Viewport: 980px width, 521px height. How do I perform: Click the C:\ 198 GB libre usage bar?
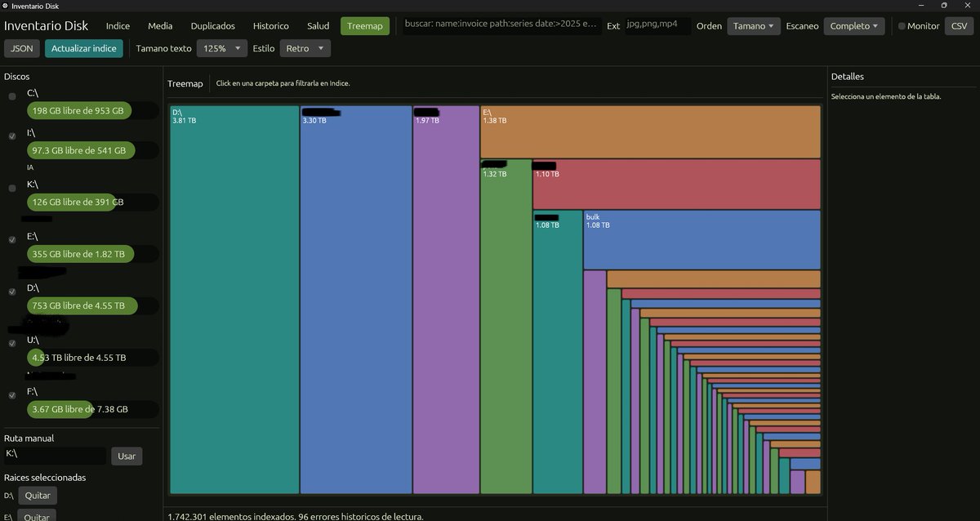[x=91, y=111]
